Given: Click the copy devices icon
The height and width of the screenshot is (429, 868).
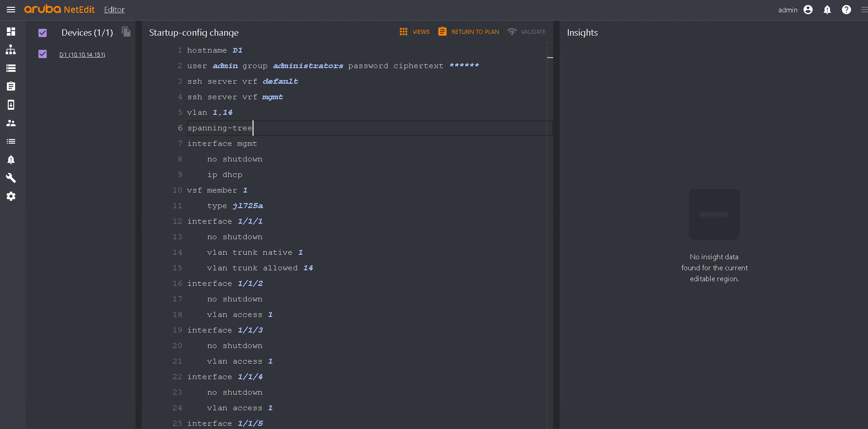Looking at the screenshot, I should tap(126, 32).
